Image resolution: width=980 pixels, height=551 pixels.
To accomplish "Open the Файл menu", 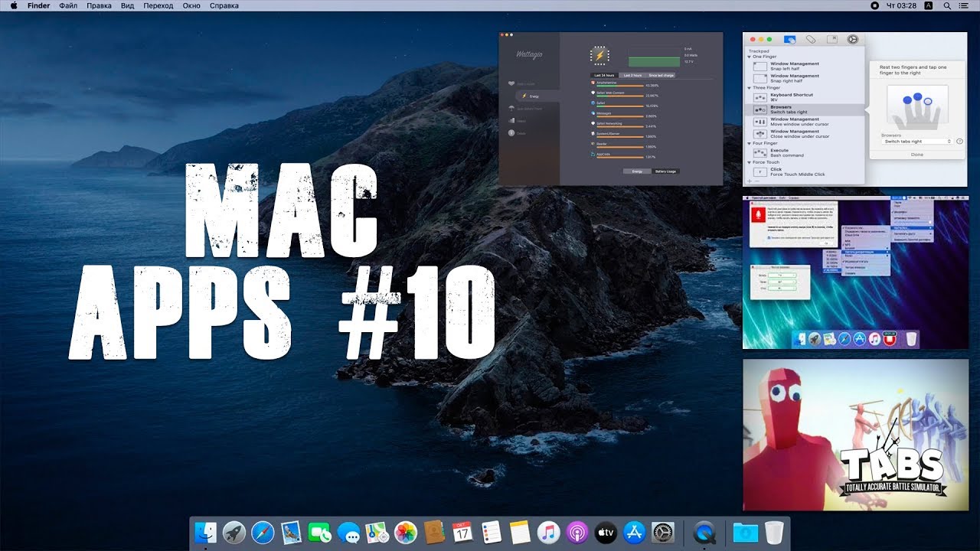I will [68, 5].
